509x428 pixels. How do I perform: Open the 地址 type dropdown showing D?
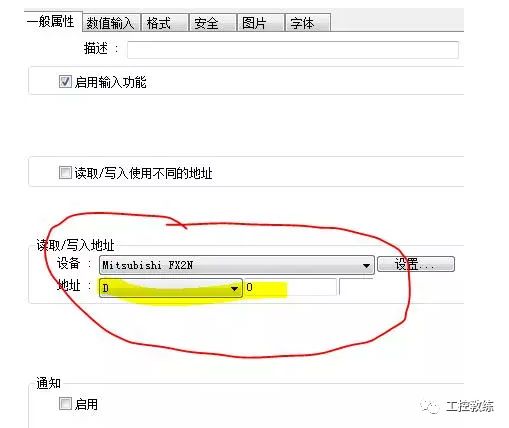[x=171, y=288]
